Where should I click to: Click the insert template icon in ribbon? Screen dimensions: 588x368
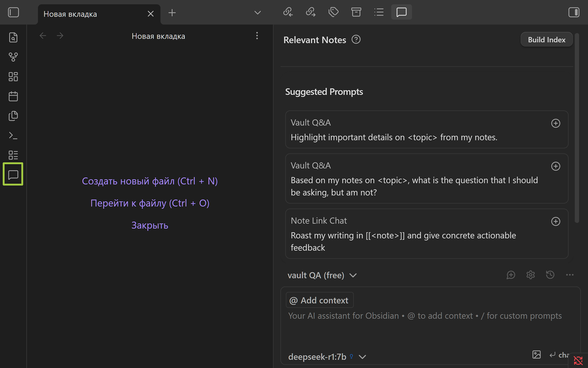(13, 116)
